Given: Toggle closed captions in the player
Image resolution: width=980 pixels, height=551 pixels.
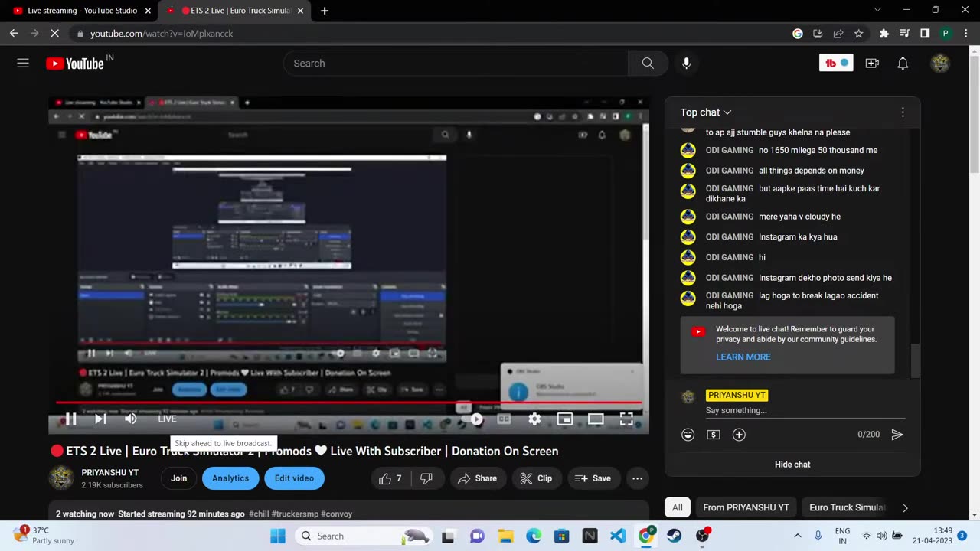Looking at the screenshot, I should pos(504,419).
